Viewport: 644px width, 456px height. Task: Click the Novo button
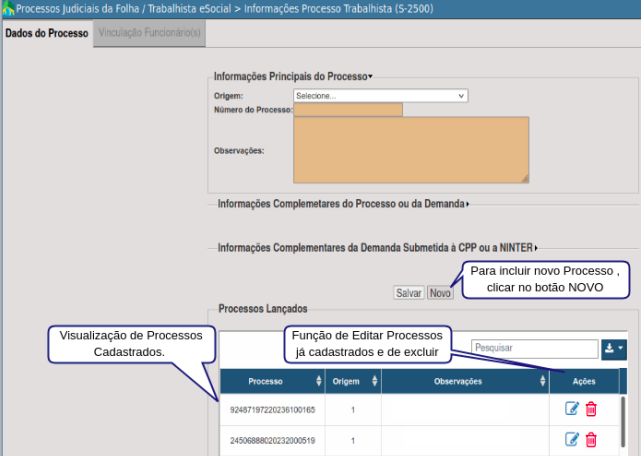tap(440, 293)
